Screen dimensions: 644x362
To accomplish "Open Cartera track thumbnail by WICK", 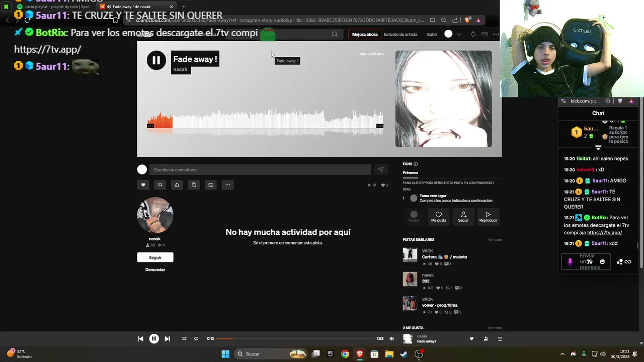I will pos(410,255).
